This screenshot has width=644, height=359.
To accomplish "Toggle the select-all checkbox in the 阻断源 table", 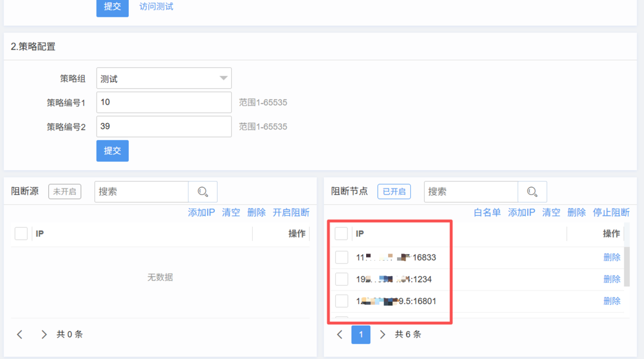I will [x=21, y=233].
